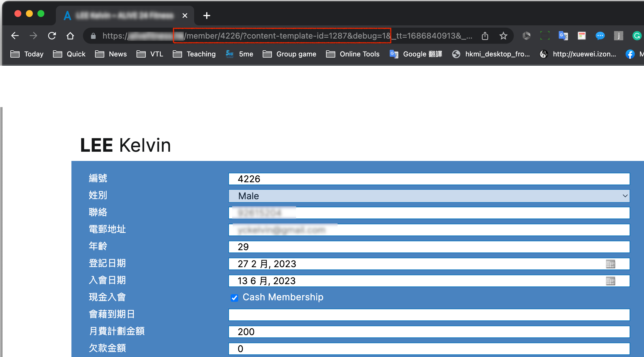
Task: Open the grey hexagon extension icon
Action: tap(526, 36)
